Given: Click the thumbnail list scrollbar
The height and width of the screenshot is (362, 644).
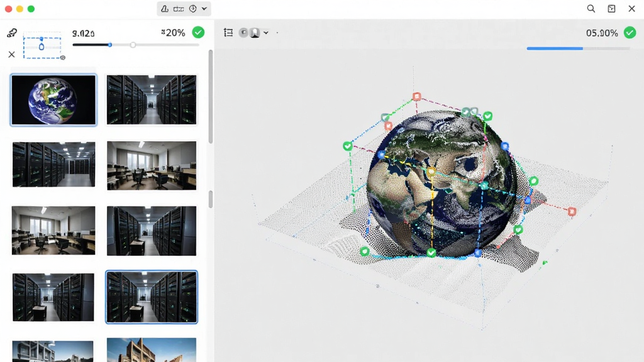Looking at the screenshot, I should 211,97.
